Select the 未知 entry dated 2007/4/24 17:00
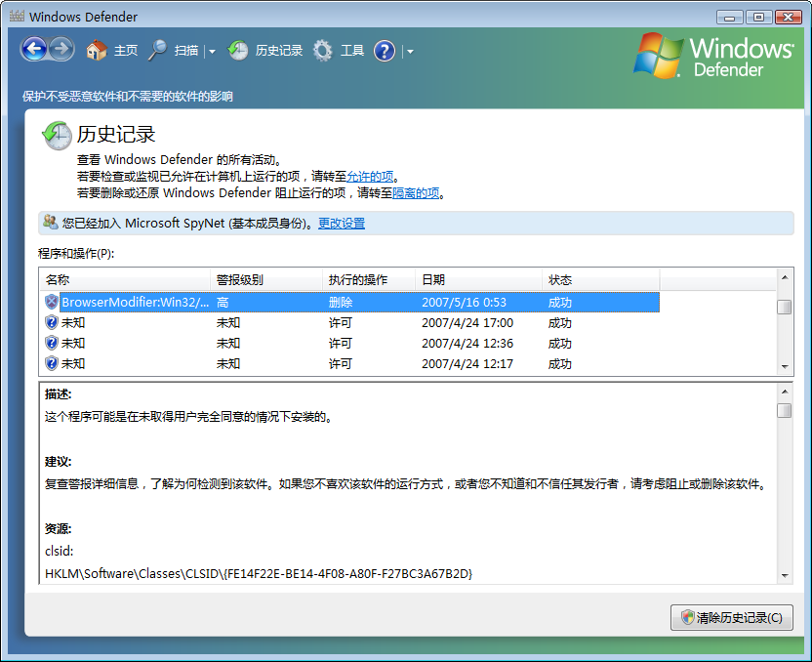 pos(352,323)
